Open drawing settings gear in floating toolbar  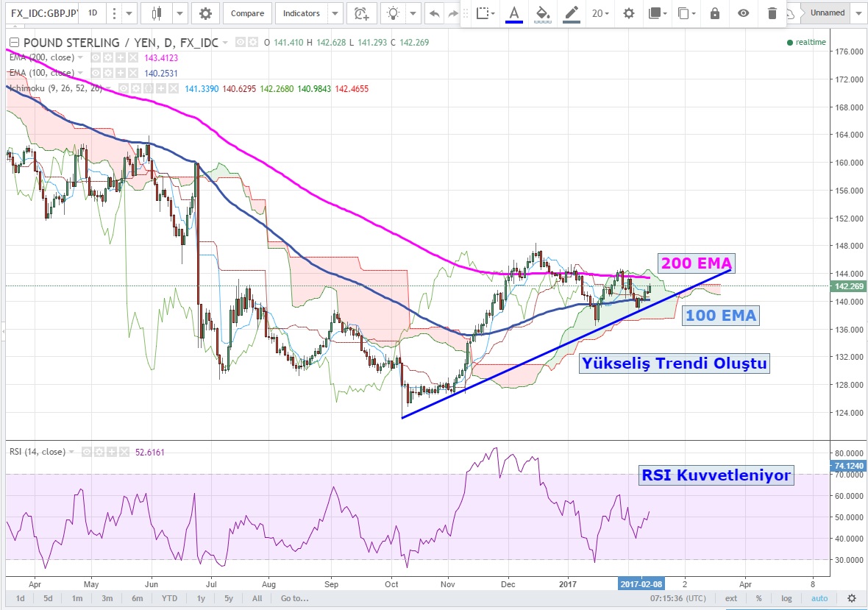[628, 13]
